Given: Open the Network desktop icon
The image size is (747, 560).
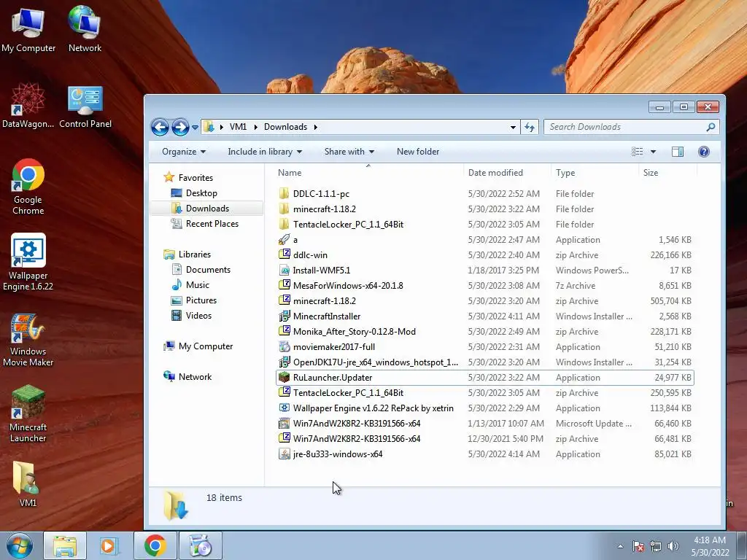Looking at the screenshot, I should point(85,29).
